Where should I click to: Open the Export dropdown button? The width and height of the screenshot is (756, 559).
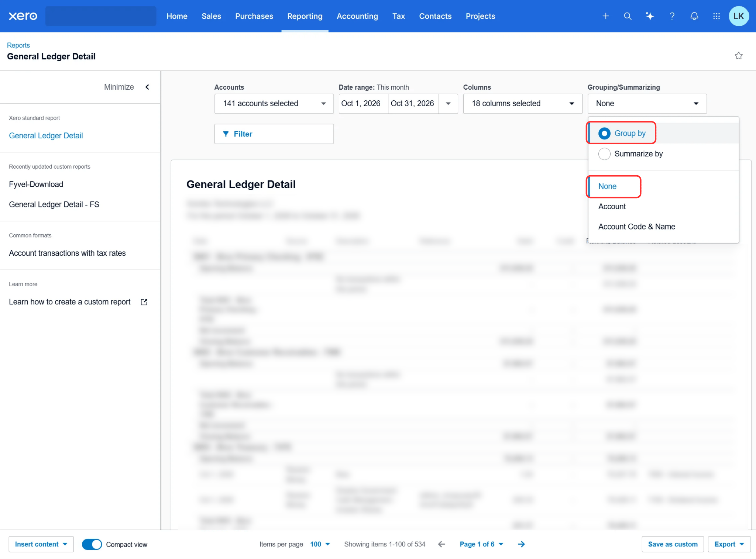pos(729,544)
